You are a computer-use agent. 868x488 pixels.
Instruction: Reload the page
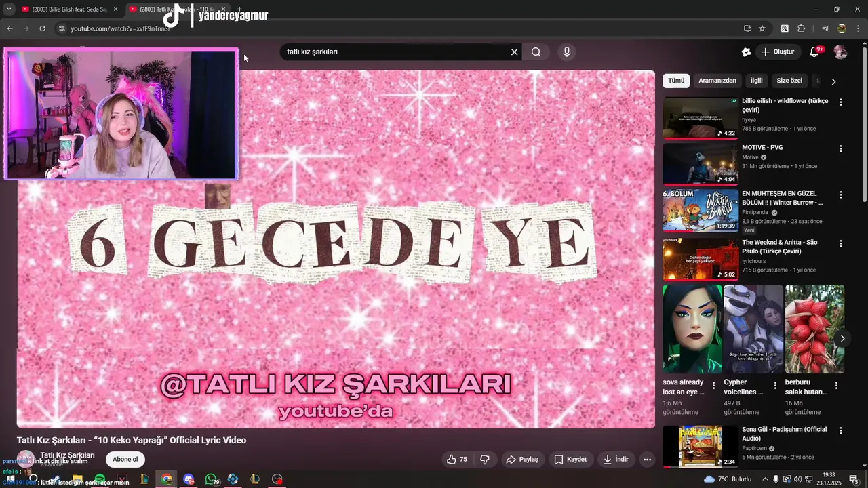[42, 28]
